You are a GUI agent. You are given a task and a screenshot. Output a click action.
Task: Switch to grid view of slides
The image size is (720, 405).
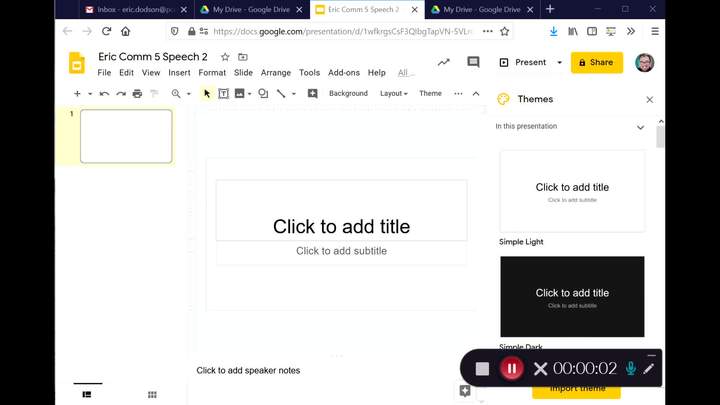pyautogui.click(x=152, y=395)
